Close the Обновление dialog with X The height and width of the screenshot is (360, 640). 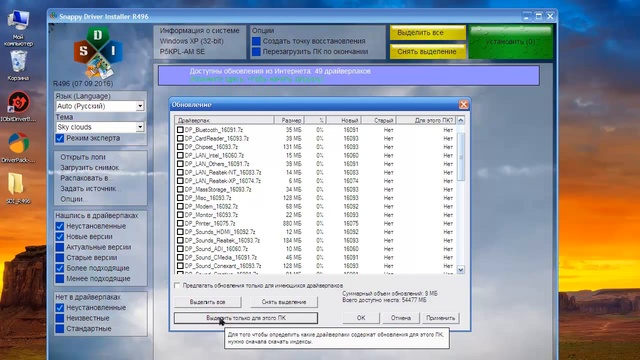[x=463, y=104]
